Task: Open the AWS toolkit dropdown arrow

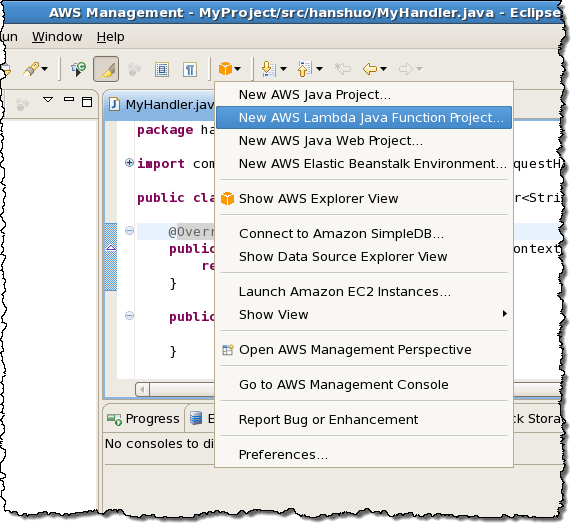Action: click(238, 69)
